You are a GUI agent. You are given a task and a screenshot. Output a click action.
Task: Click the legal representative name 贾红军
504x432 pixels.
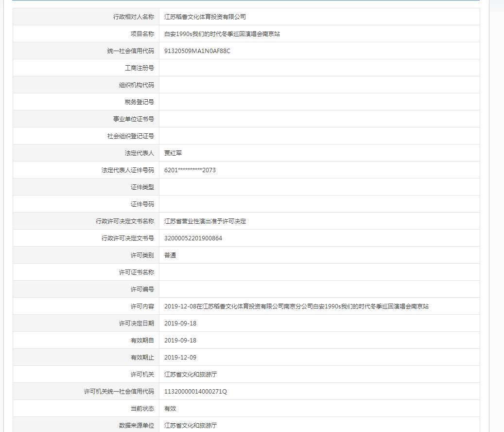click(173, 153)
